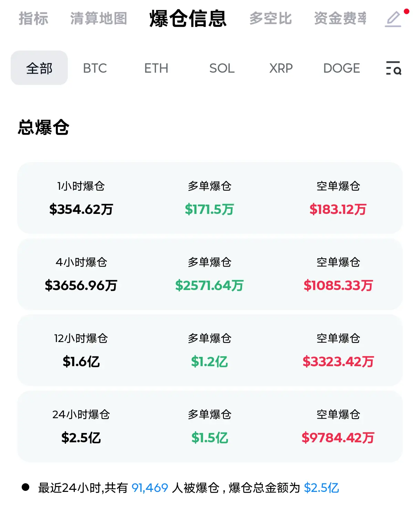Select the 全部 coin filter
The width and height of the screenshot is (420, 505).
point(39,68)
